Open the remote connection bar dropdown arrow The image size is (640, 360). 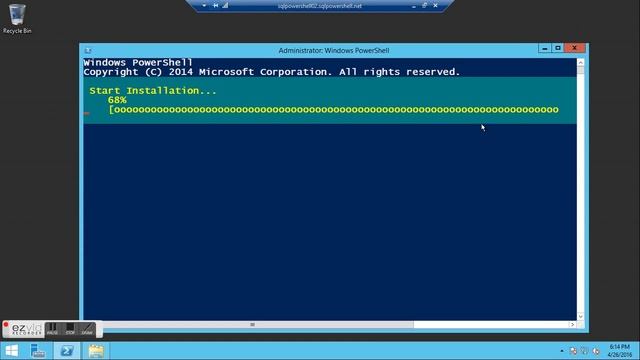pos(204,6)
